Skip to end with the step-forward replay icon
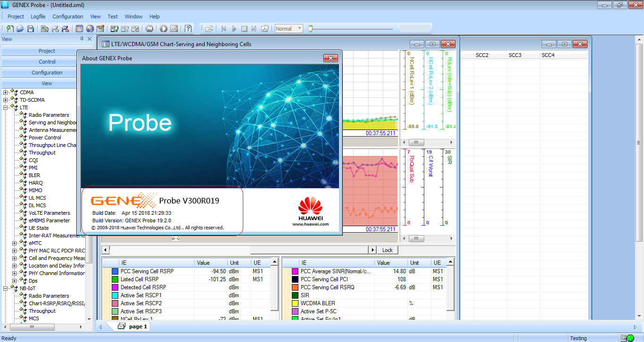 (255, 28)
